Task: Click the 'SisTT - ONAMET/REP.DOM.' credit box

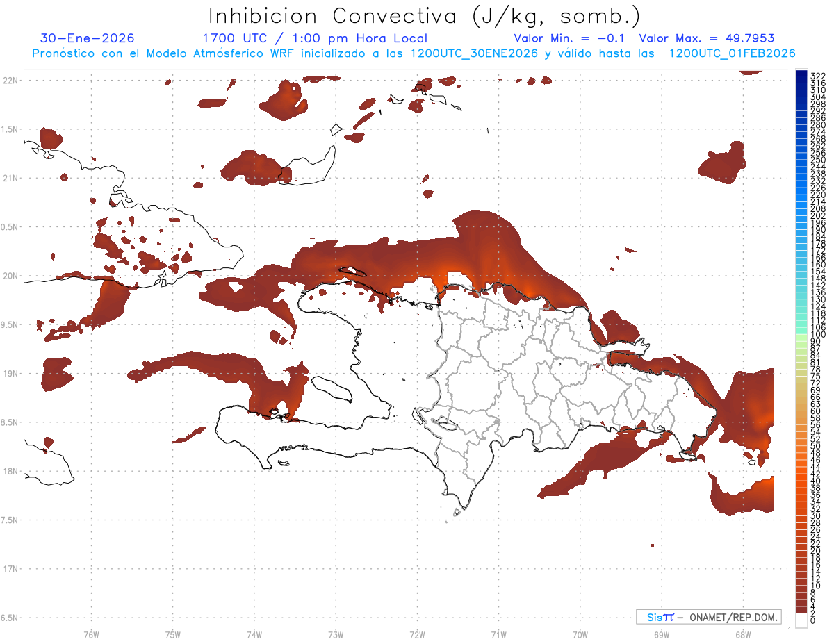Action: point(708,617)
